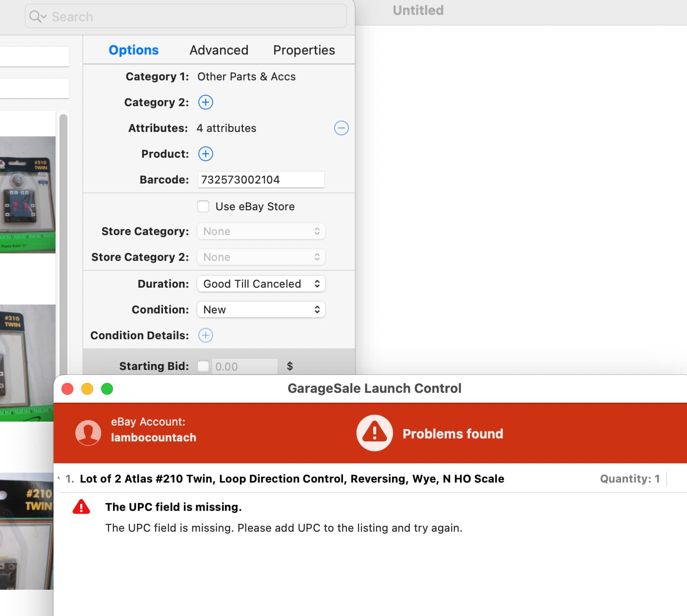
Task: Click the Problems found warning icon
Action: 375,433
